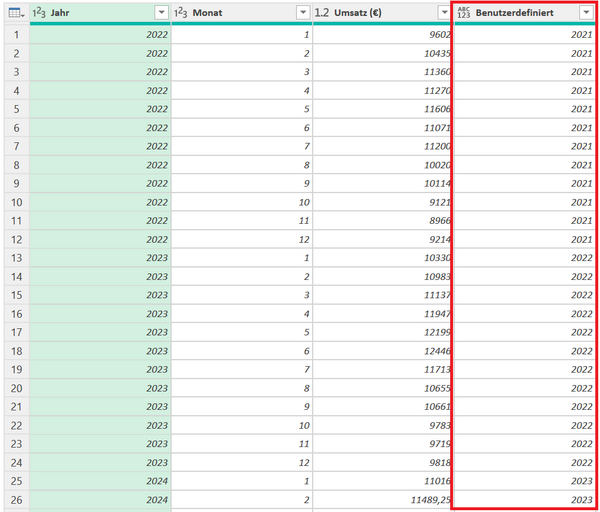Open the Jahr column filter dropdown
The width and height of the screenshot is (600, 512).
tap(161, 12)
